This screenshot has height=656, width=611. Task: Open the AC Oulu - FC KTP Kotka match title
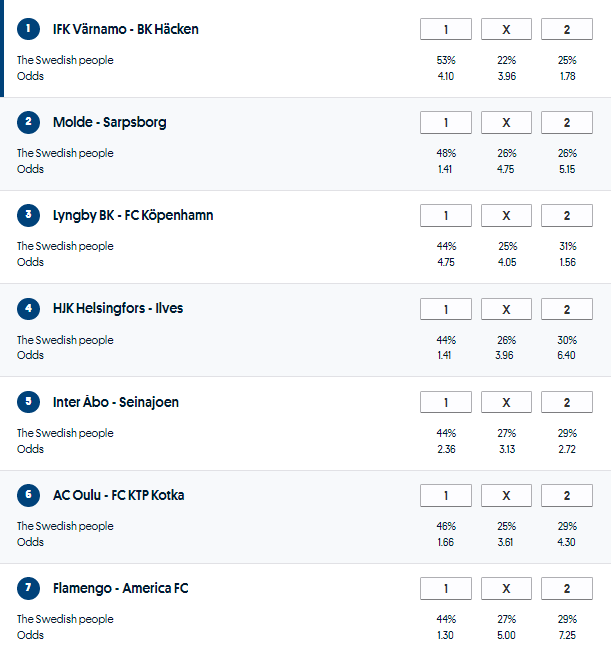118,496
